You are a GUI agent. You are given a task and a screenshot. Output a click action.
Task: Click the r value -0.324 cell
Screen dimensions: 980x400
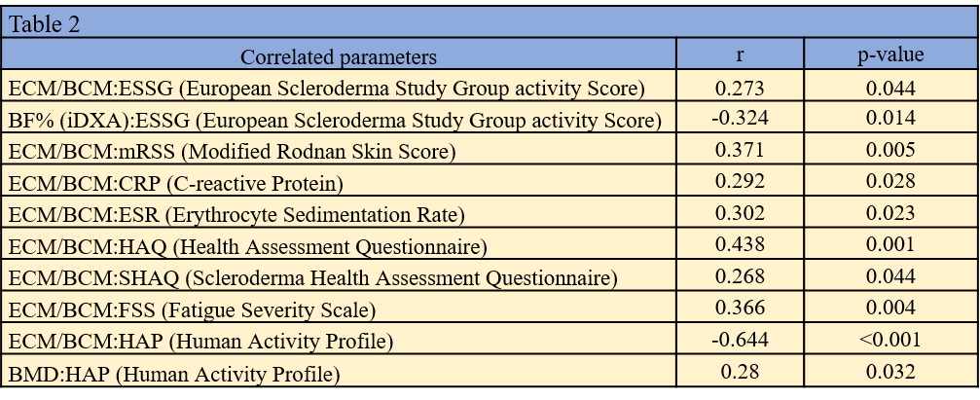coord(740,119)
